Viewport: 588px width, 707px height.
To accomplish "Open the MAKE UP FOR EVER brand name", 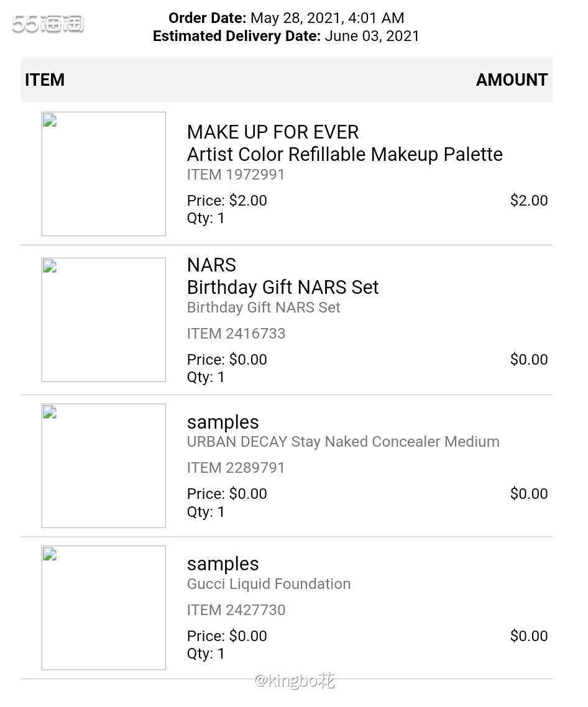I will click(273, 132).
